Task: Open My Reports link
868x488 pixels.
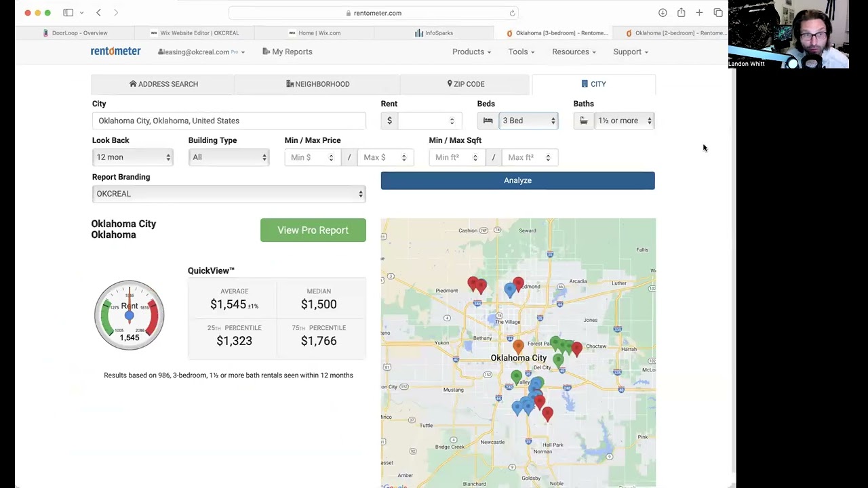Action: (288, 52)
